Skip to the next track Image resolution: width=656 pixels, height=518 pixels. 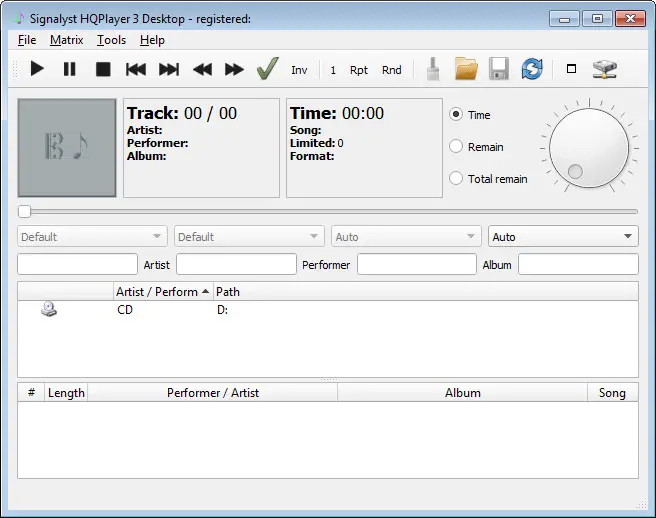169,69
